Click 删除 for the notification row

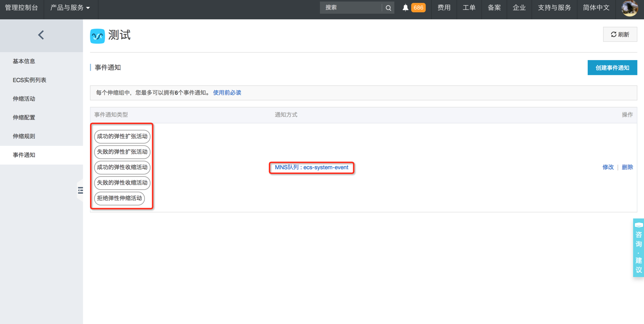click(627, 167)
